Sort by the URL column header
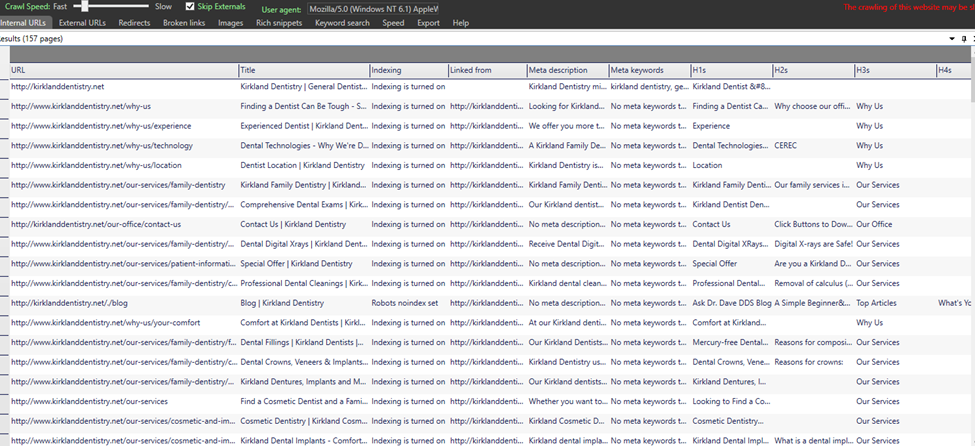The width and height of the screenshot is (975, 446). coord(124,70)
